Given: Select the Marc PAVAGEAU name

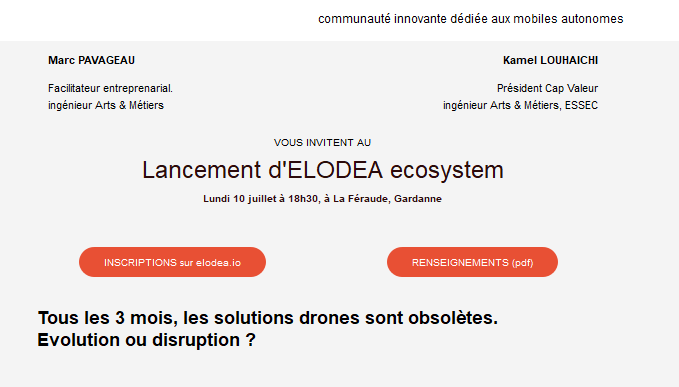Looking at the screenshot, I should pos(91,60).
